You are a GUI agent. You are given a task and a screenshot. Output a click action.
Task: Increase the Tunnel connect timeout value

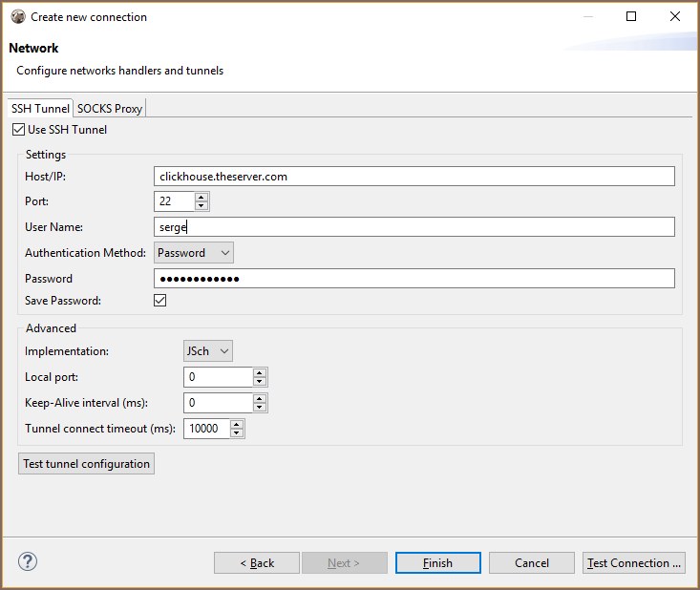click(x=237, y=424)
